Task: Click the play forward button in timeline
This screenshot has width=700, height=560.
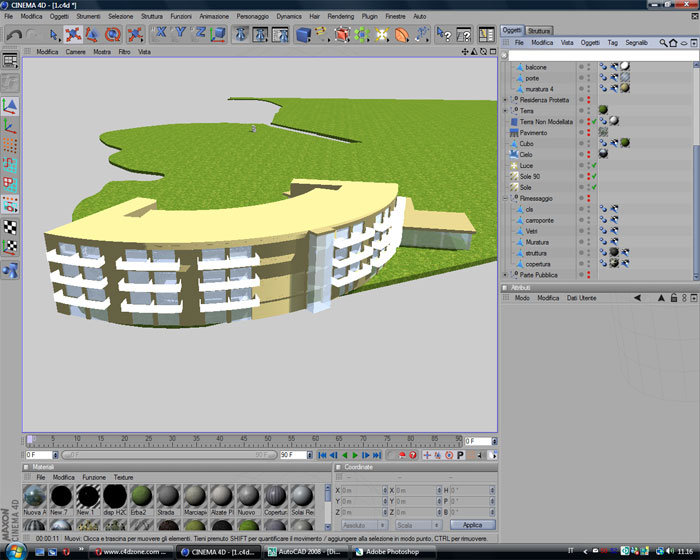Action: (x=355, y=455)
